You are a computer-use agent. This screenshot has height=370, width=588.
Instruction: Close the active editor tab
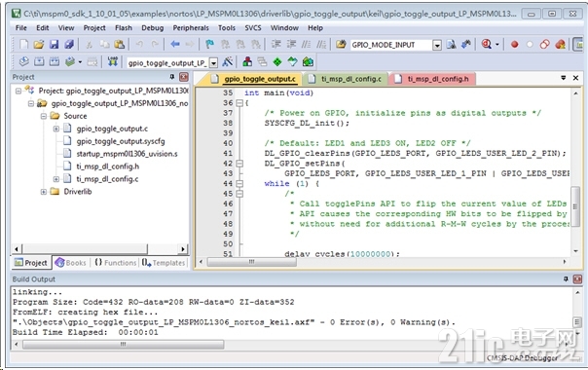(575, 78)
